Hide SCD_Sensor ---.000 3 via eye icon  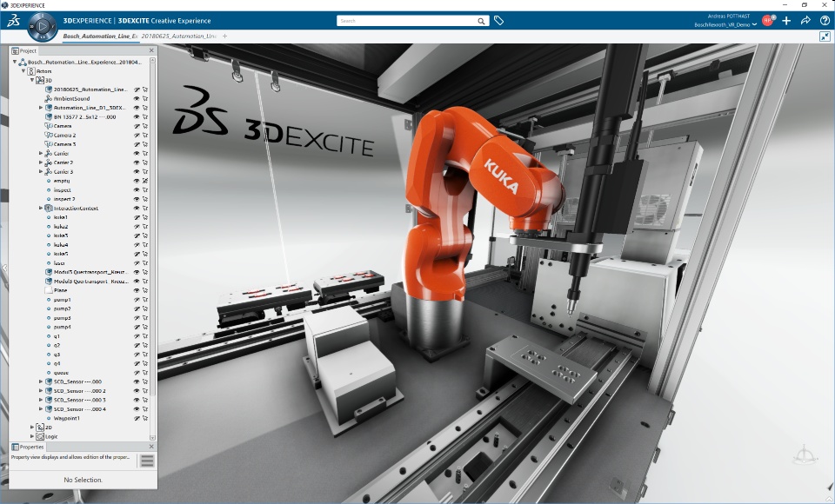[x=137, y=400]
